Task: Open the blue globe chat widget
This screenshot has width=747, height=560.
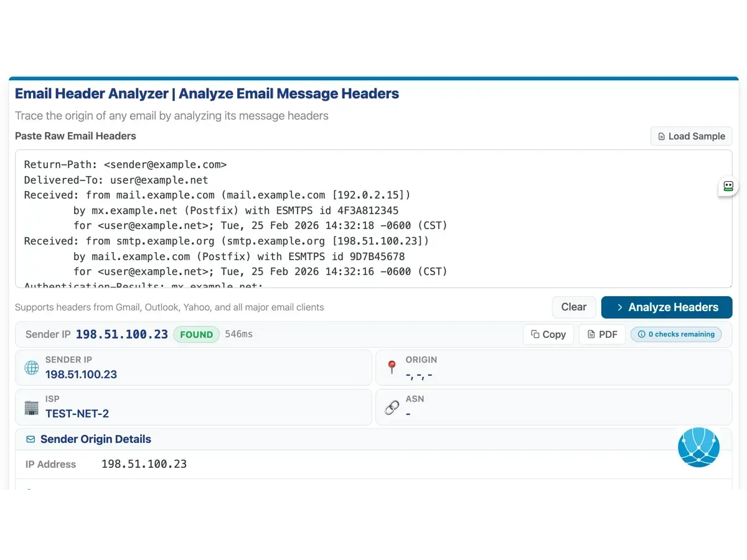Action: coord(698,447)
